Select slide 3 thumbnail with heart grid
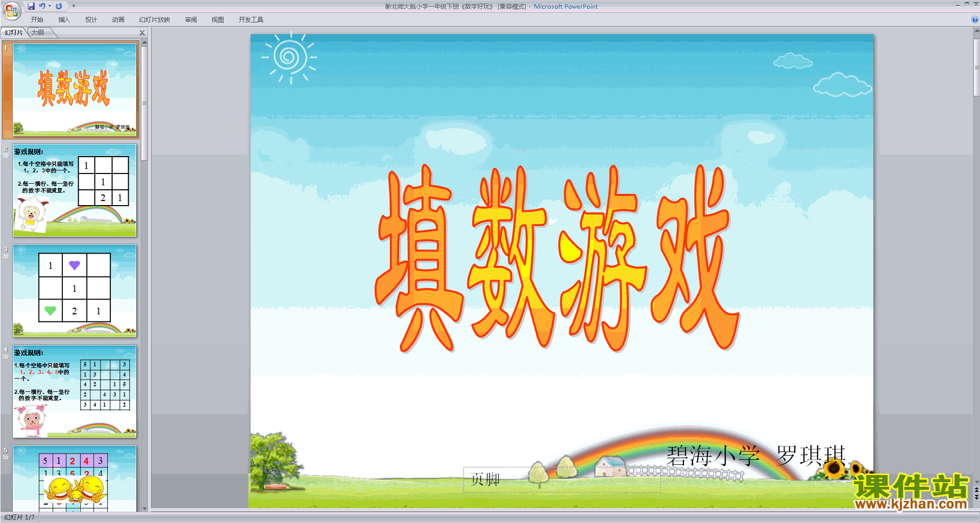The width and height of the screenshot is (980, 523). tap(75, 291)
